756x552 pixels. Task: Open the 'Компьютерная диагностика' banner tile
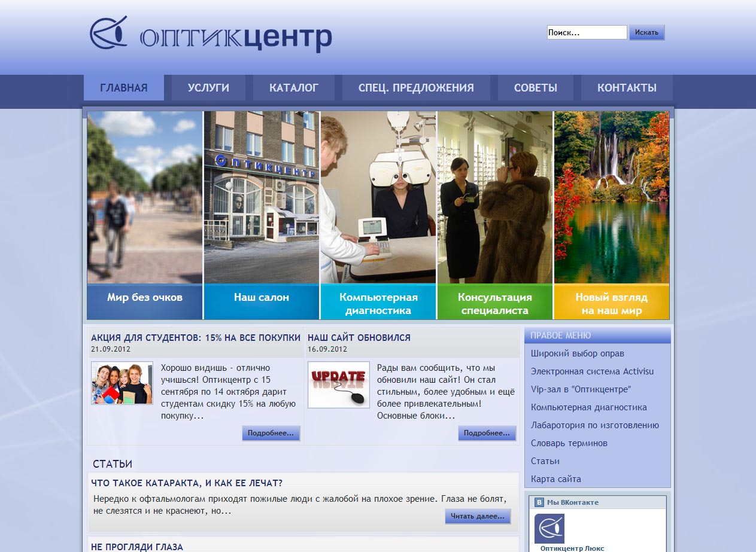(378, 215)
